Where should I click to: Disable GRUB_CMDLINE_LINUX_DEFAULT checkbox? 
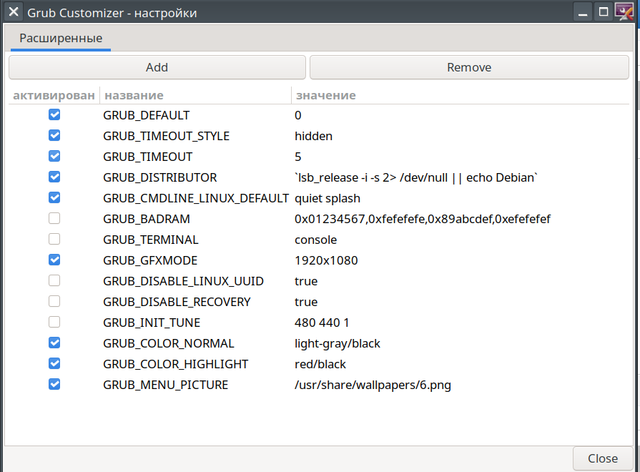[54, 198]
